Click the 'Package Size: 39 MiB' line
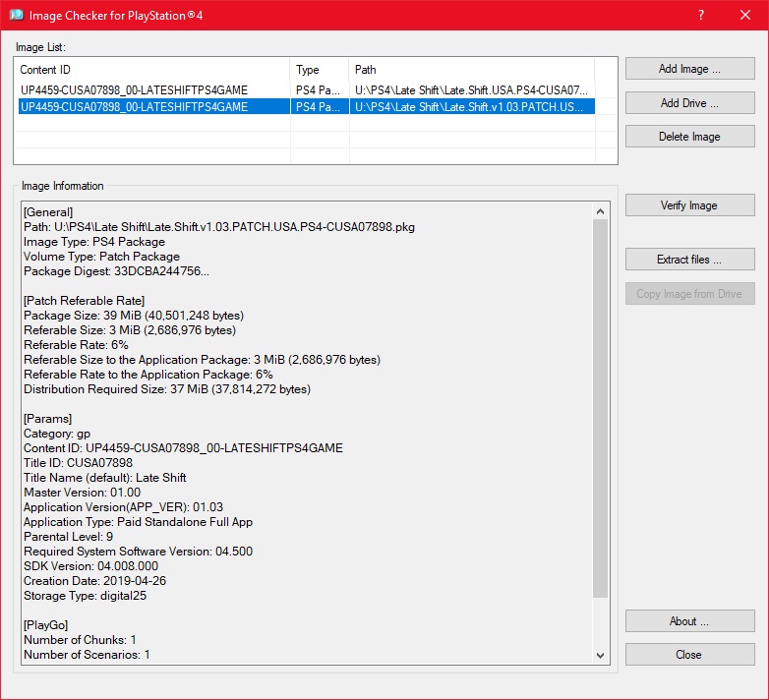 pyautogui.click(x=134, y=316)
